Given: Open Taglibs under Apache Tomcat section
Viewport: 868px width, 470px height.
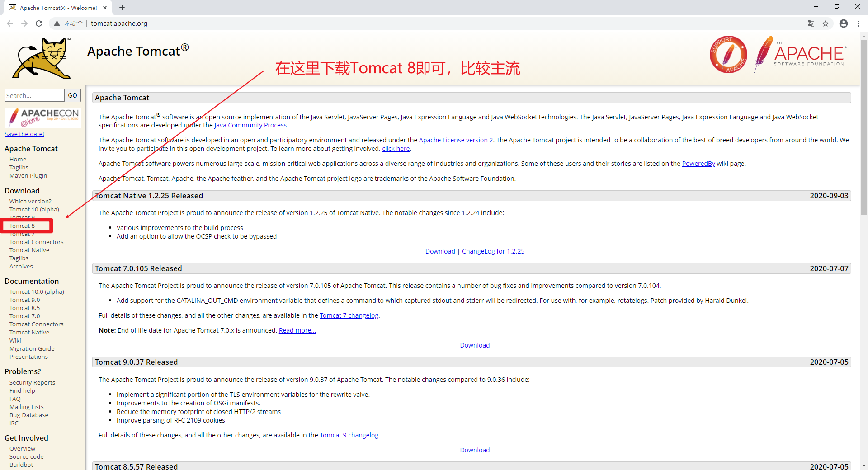Looking at the screenshot, I should tap(19, 167).
